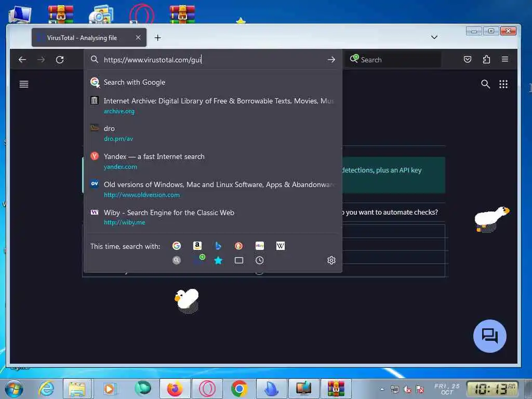Search this time with Bing icon
This screenshot has height=399, width=532.
[x=218, y=246]
